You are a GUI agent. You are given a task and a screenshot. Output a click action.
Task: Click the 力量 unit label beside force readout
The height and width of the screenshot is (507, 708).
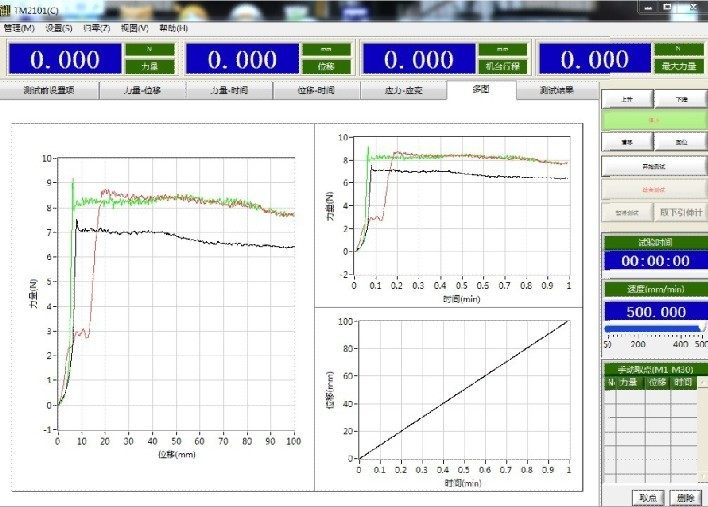(149, 66)
